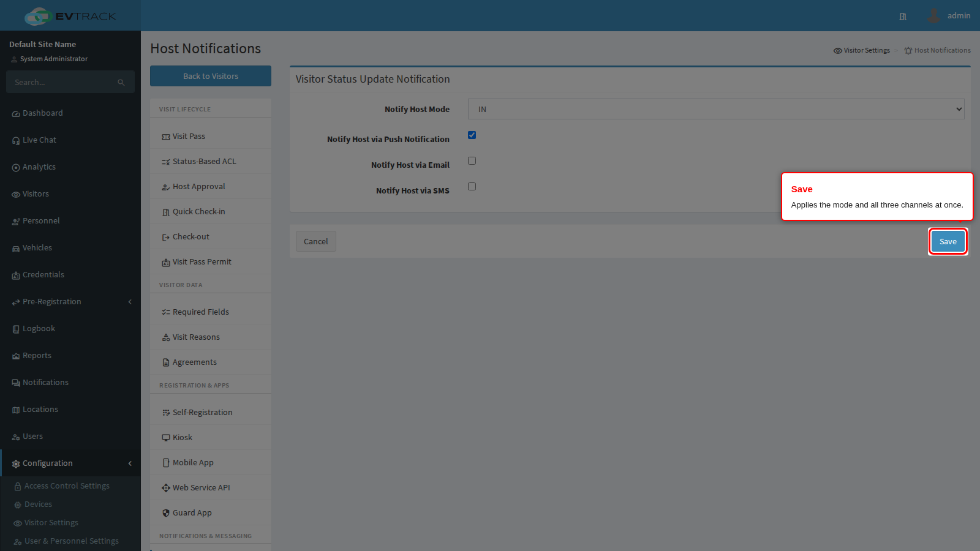Enable Notify Host via Email checkbox

pos(472,161)
